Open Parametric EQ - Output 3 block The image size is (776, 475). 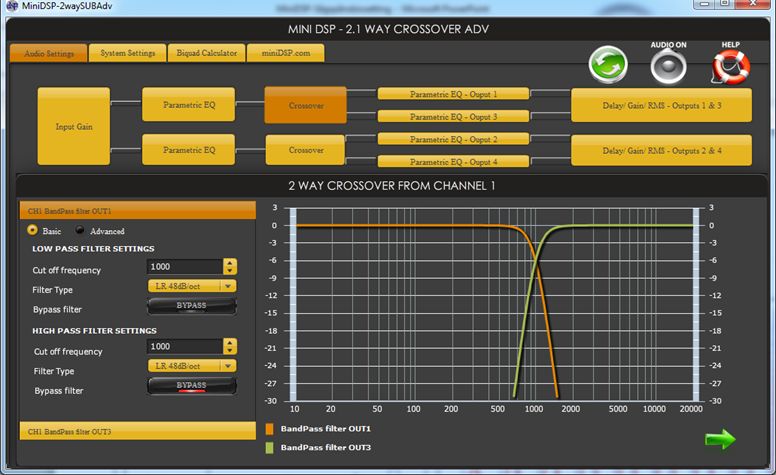point(453,117)
